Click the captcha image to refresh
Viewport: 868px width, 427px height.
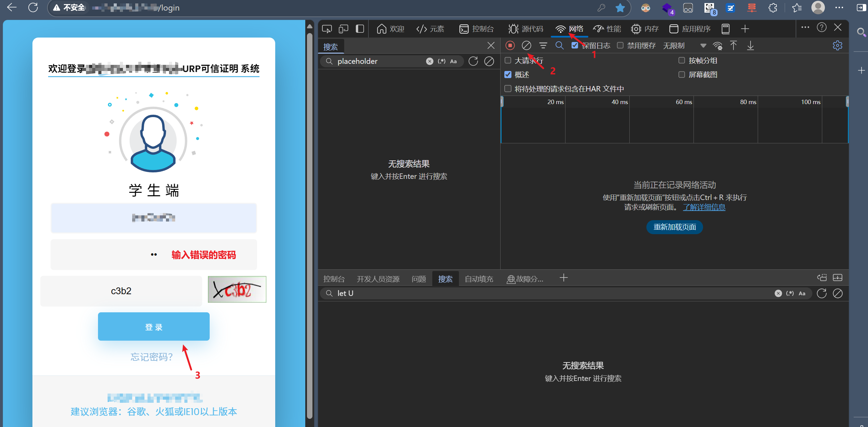pyautogui.click(x=237, y=290)
